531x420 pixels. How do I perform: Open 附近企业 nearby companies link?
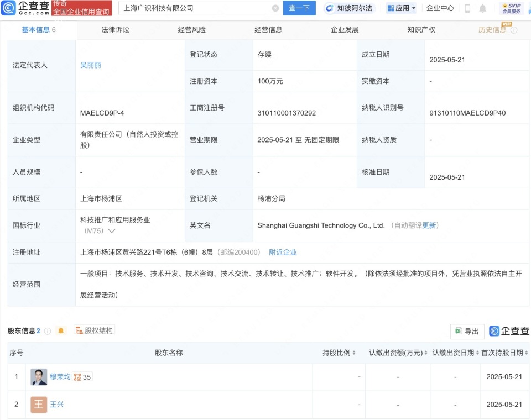pyautogui.click(x=283, y=252)
